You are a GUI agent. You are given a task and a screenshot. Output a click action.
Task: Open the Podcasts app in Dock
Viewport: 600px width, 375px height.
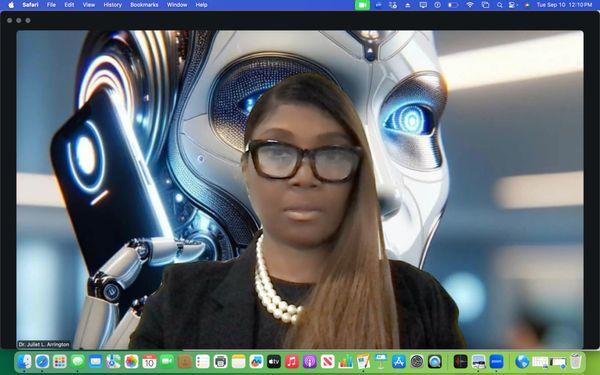click(310, 361)
